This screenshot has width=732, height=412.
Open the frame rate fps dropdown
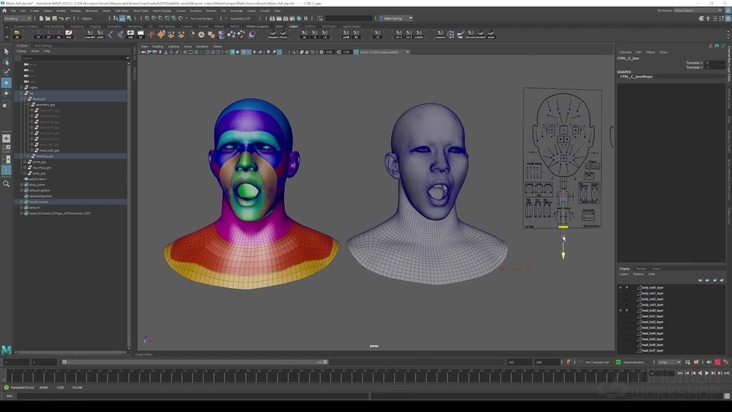click(669, 362)
